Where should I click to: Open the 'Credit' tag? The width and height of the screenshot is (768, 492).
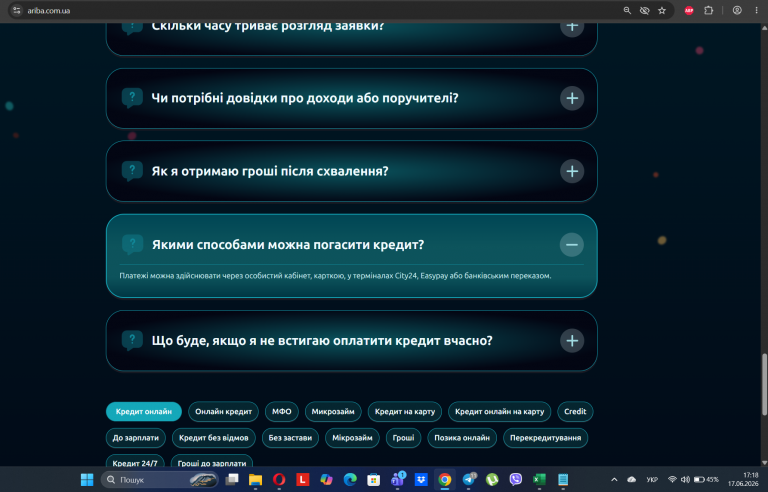pyautogui.click(x=575, y=412)
